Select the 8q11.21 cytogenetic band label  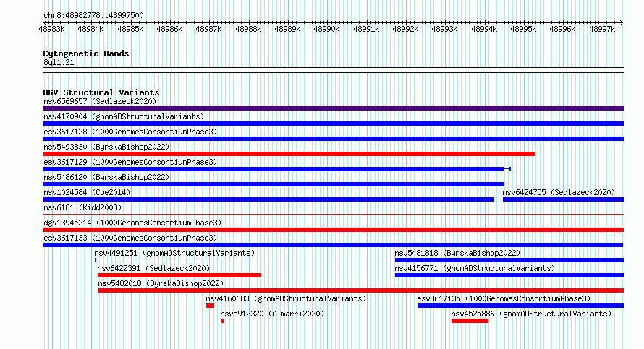pos(59,62)
